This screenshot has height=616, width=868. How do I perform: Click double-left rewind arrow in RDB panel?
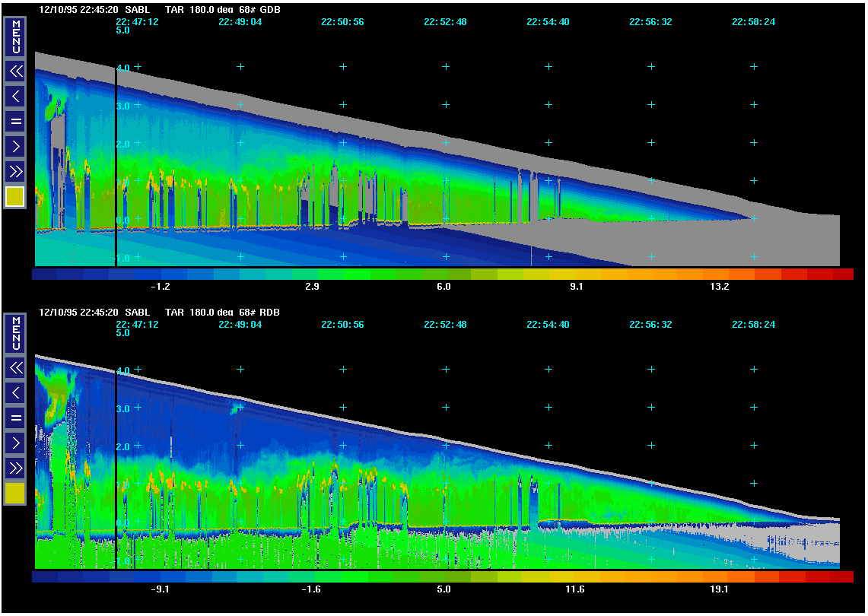[x=15, y=368]
